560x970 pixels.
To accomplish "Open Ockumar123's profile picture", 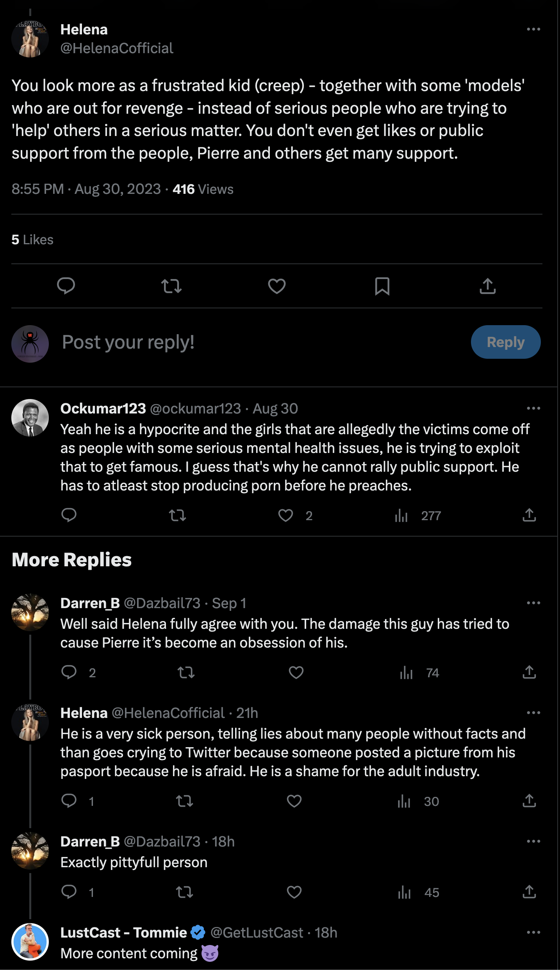I will (x=30, y=418).
